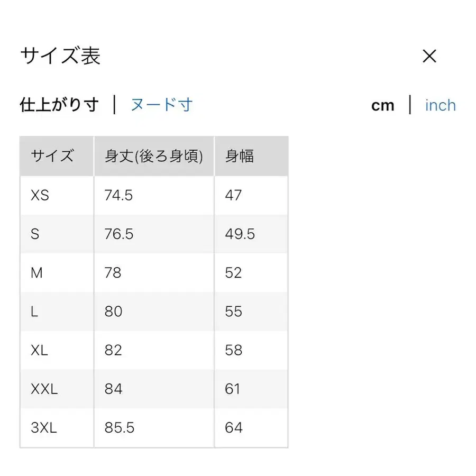476x476 pixels.
Task: Click the サイズ表 dialog title
Action: 60,56
